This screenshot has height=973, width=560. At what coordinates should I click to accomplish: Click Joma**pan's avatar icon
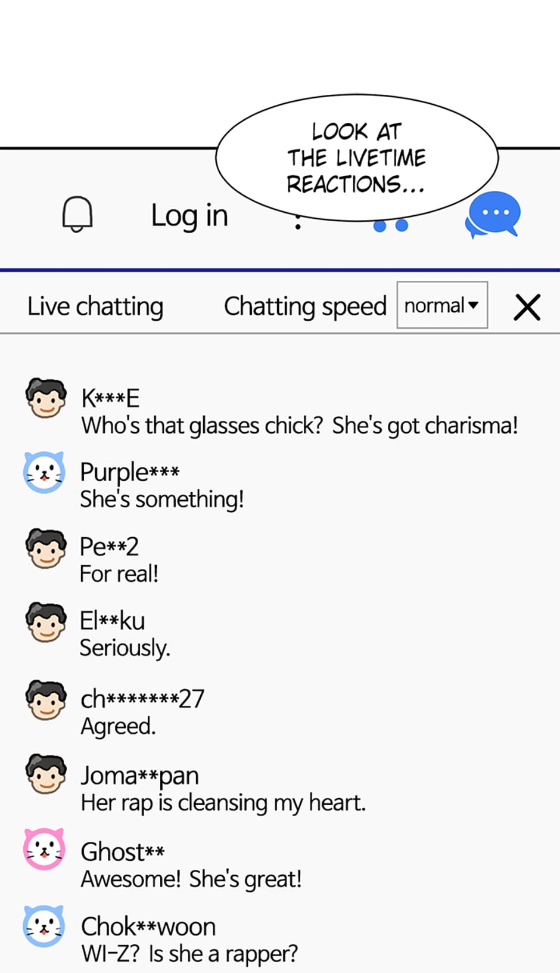(x=46, y=774)
